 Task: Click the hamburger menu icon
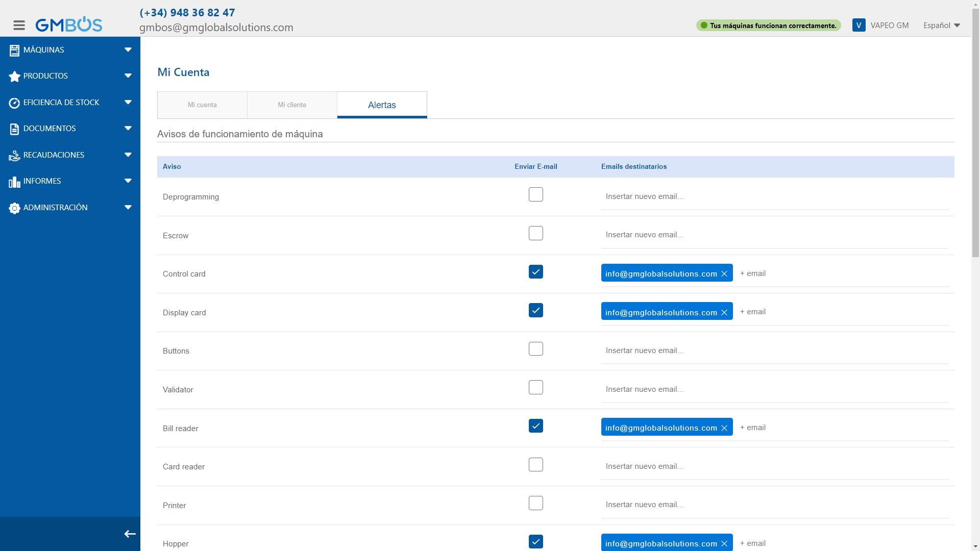click(x=19, y=25)
